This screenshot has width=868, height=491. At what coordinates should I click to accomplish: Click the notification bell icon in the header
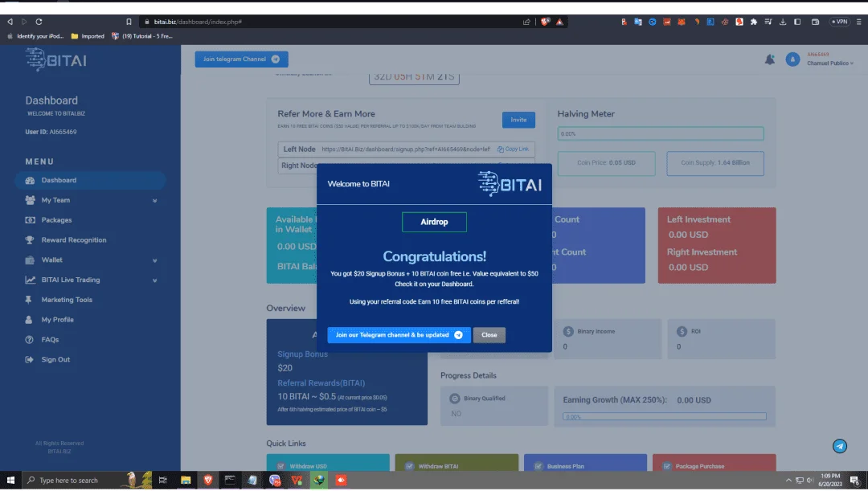click(x=769, y=59)
